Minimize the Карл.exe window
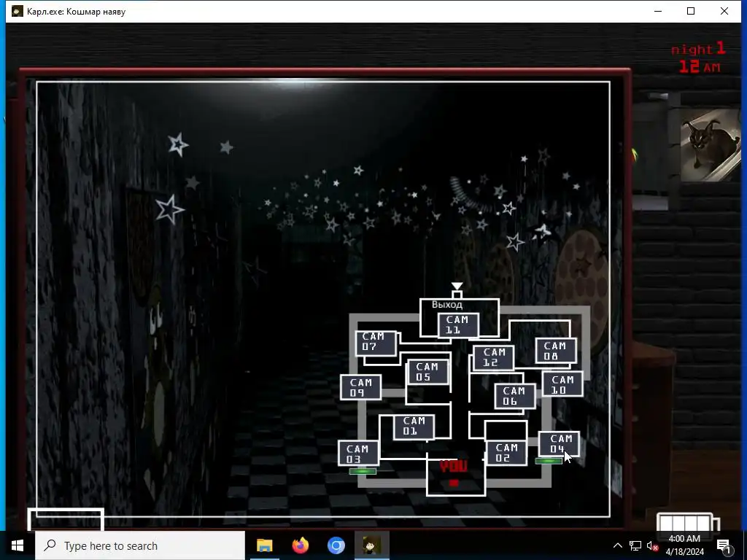The height and width of the screenshot is (560, 747). (x=658, y=11)
